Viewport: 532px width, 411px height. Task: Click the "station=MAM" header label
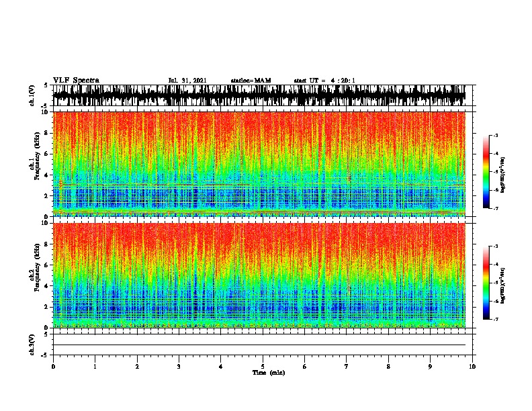click(251, 81)
